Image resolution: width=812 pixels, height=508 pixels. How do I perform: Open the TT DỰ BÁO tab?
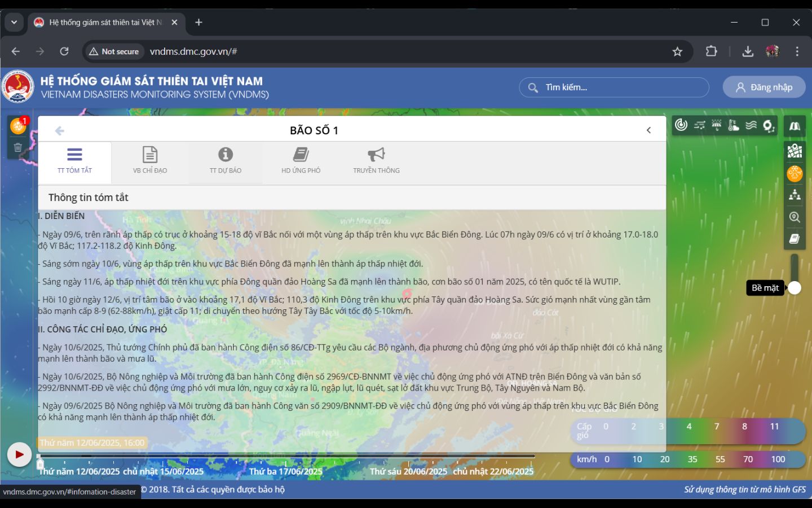click(226, 160)
